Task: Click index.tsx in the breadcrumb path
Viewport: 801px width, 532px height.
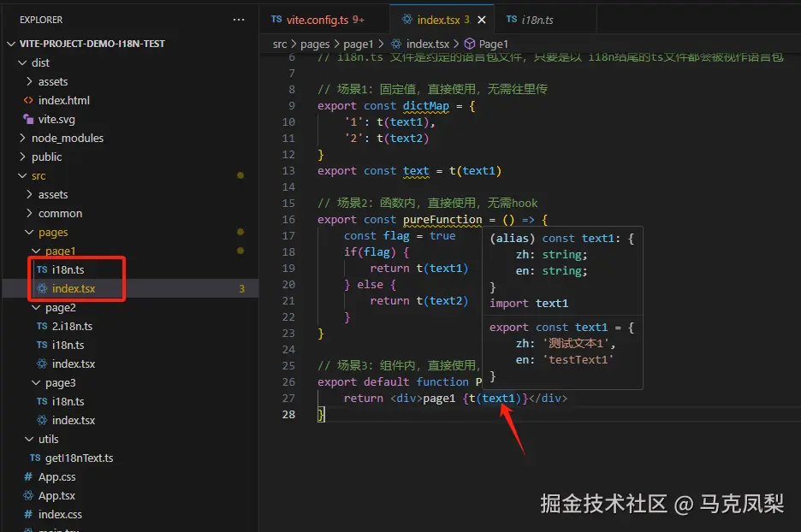Action: (428, 44)
